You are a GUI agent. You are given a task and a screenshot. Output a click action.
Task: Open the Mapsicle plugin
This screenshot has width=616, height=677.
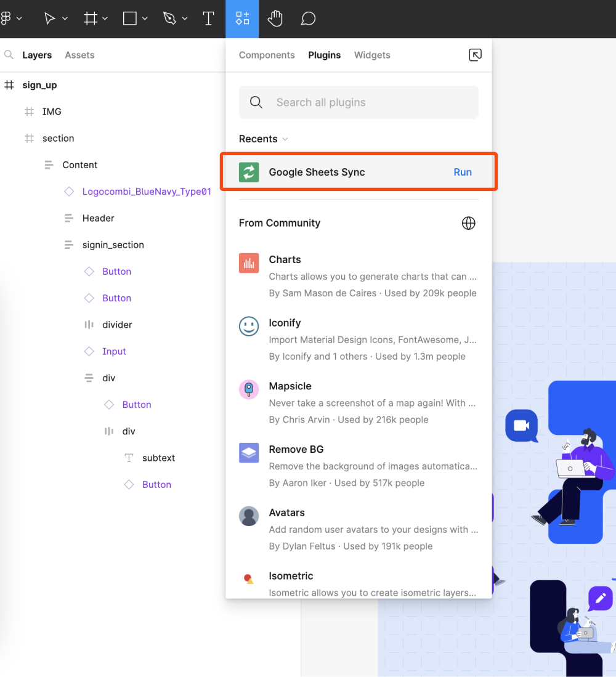[359, 403]
